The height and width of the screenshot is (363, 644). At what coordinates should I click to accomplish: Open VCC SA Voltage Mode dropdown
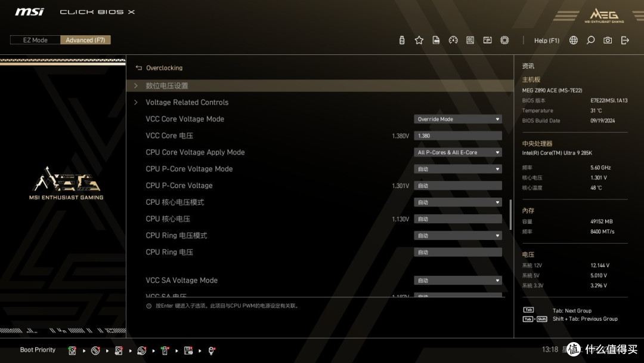[x=458, y=281]
